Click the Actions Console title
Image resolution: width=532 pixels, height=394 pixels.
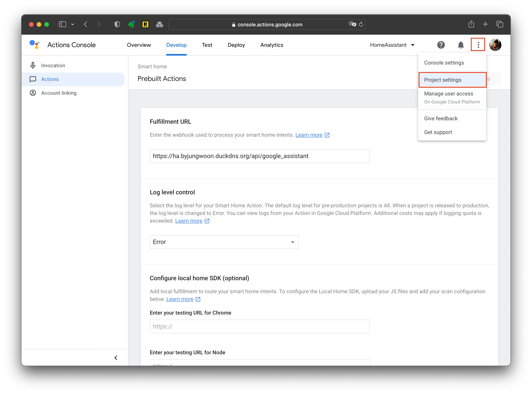71,45
